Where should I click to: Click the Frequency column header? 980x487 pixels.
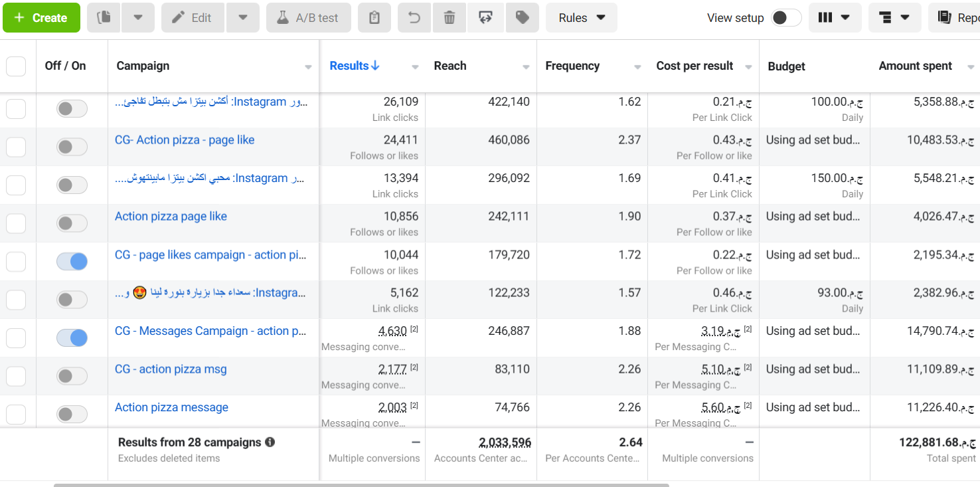(572, 66)
